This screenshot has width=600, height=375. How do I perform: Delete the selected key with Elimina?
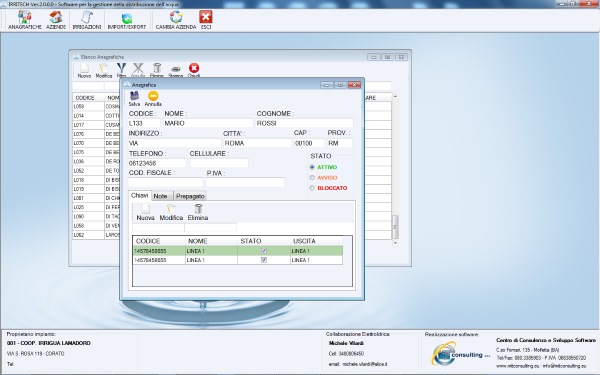pyautogui.click(x=198, y=212)
